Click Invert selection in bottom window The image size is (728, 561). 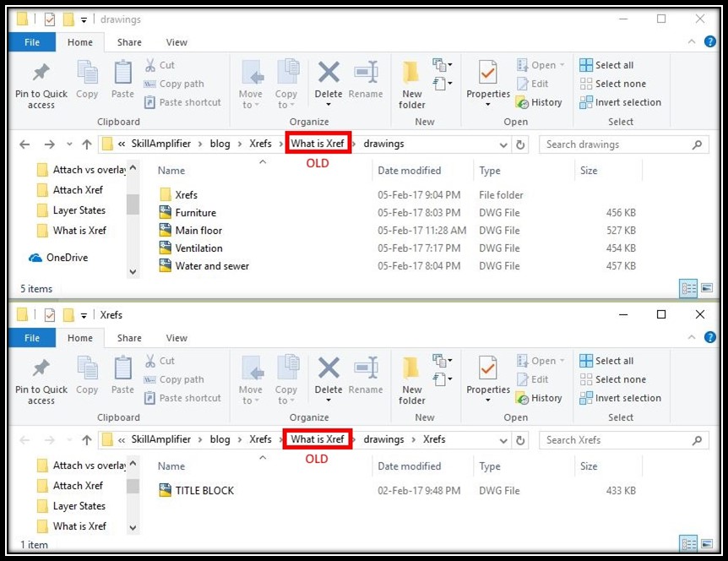coord(620,398)
